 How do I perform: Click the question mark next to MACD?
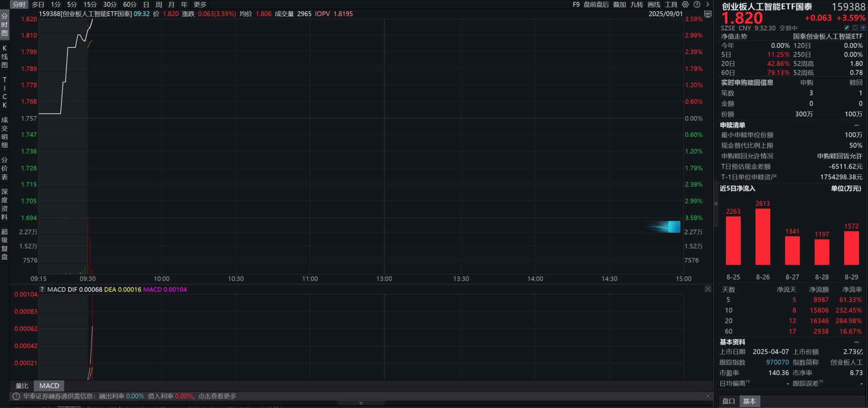[x=42, y=290]
